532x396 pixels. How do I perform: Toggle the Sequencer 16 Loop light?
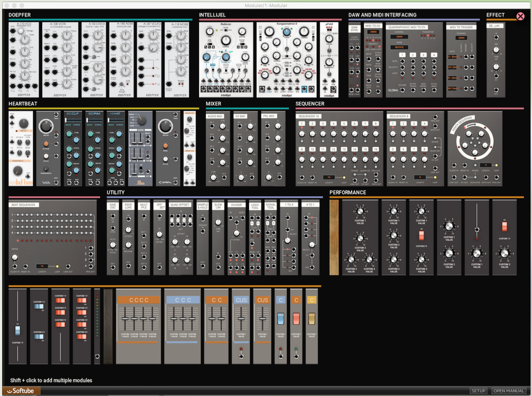tap(344, 177)
